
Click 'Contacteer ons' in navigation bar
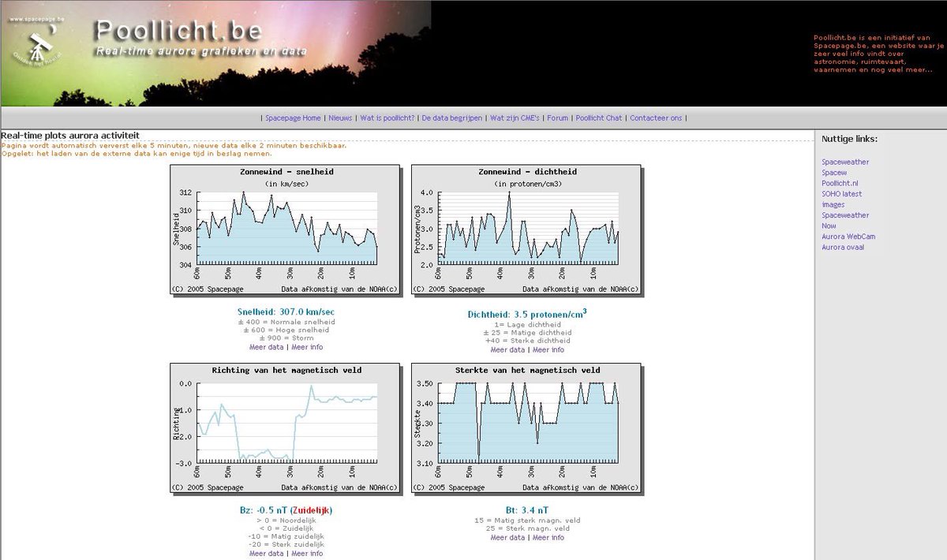click(x=656, y=118)
